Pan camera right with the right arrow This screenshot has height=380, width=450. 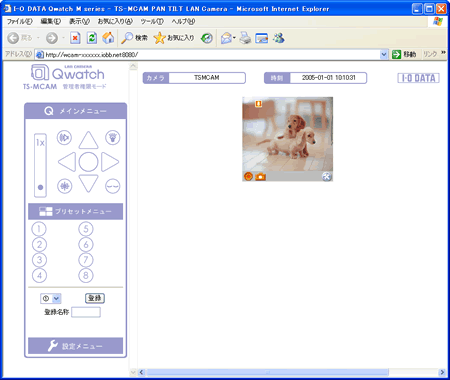click(110, 162)
